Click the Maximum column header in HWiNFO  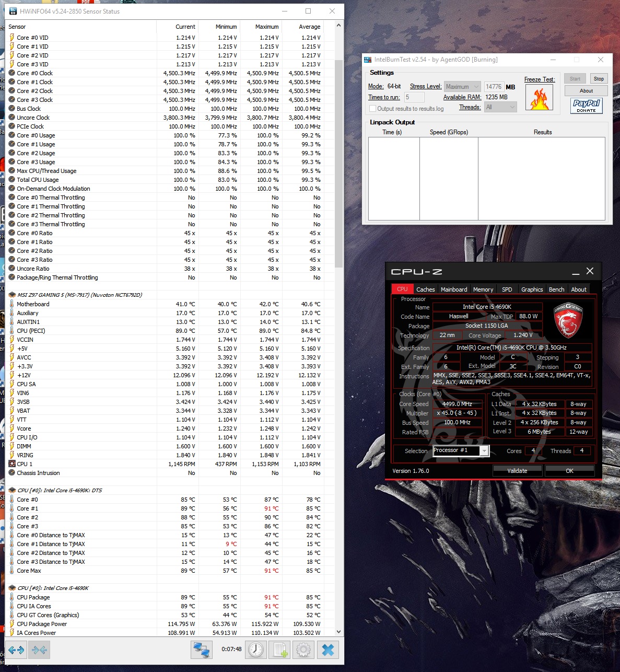261,27
